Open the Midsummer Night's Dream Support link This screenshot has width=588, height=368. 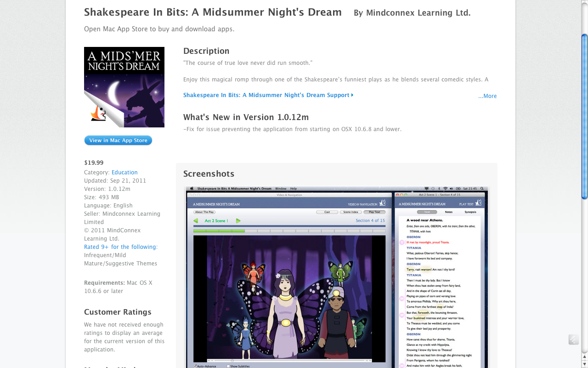click(x=268, y=95)
